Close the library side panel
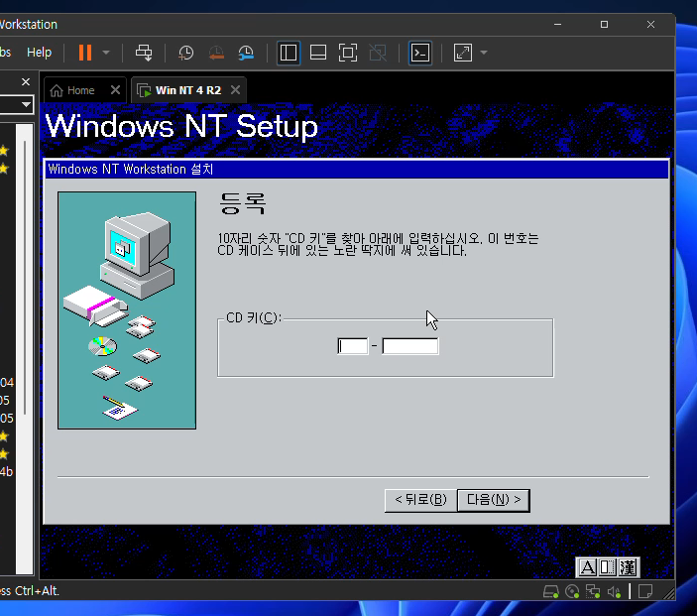This screenshot has height=616, width=697. tap(26, 82)
